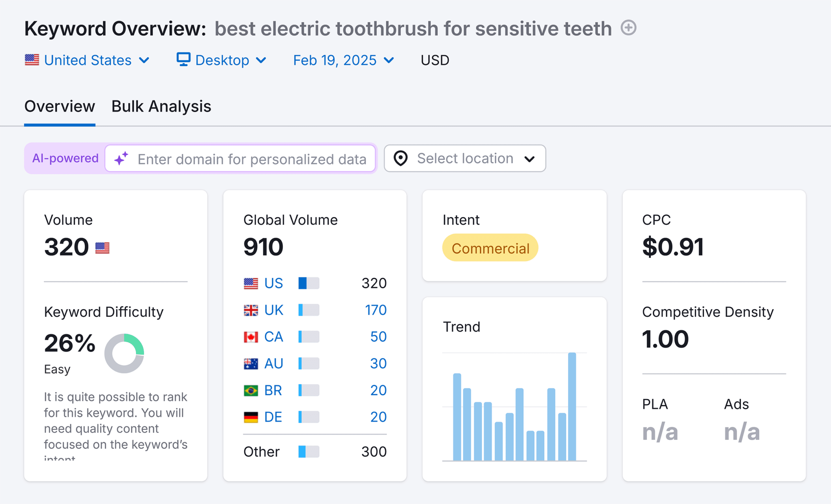Click the Brazil flag in Global Volume
831x504 pixels.
[251, 390]
